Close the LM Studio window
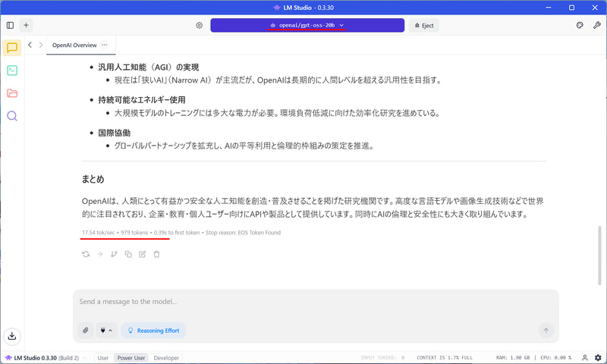 click(x=595, y=8)
